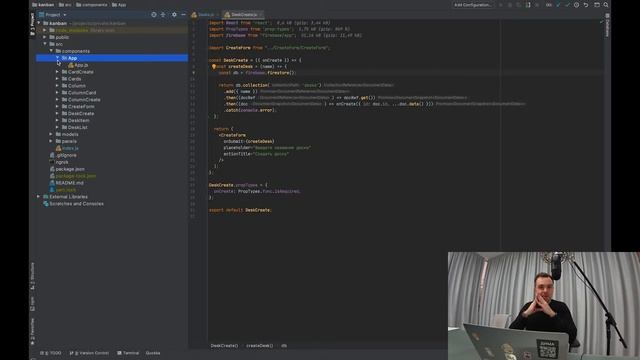
Task: Open index.js in the tree
Action: (x=67, y=148)
